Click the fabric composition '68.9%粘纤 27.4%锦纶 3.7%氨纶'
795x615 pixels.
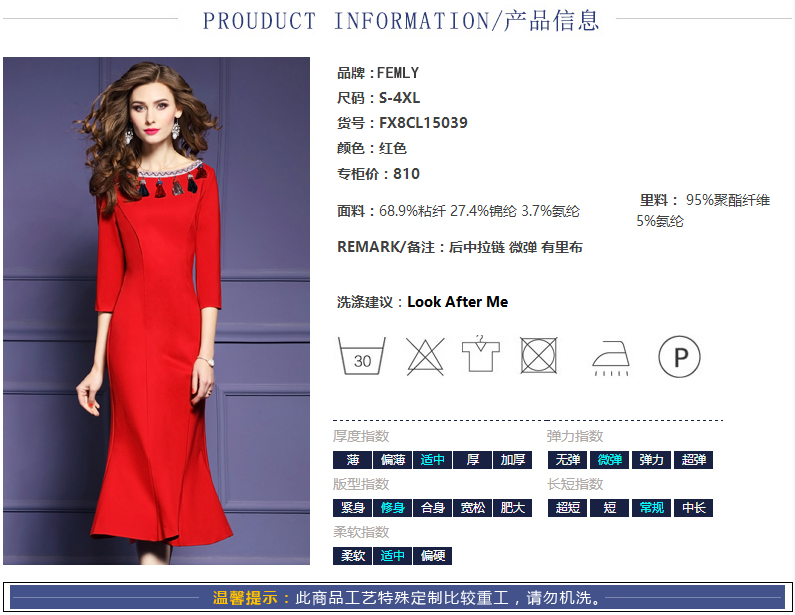point(479,211)
